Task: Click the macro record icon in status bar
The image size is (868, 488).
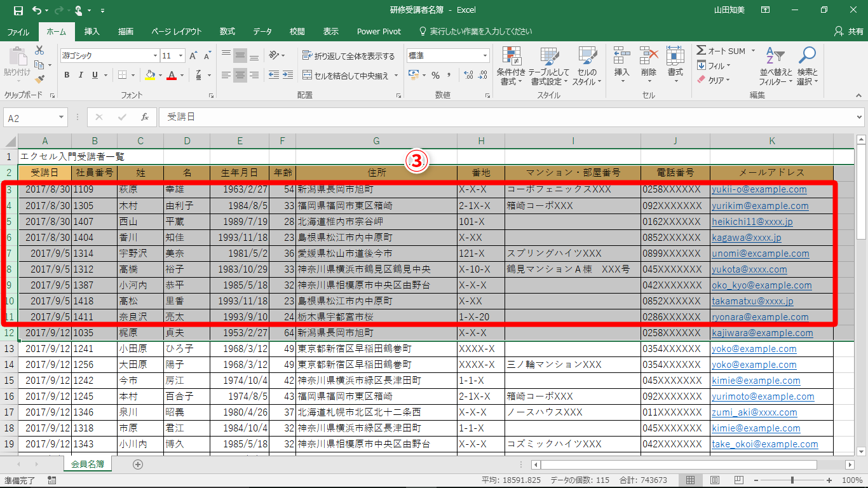Action: tap(51, 480)
